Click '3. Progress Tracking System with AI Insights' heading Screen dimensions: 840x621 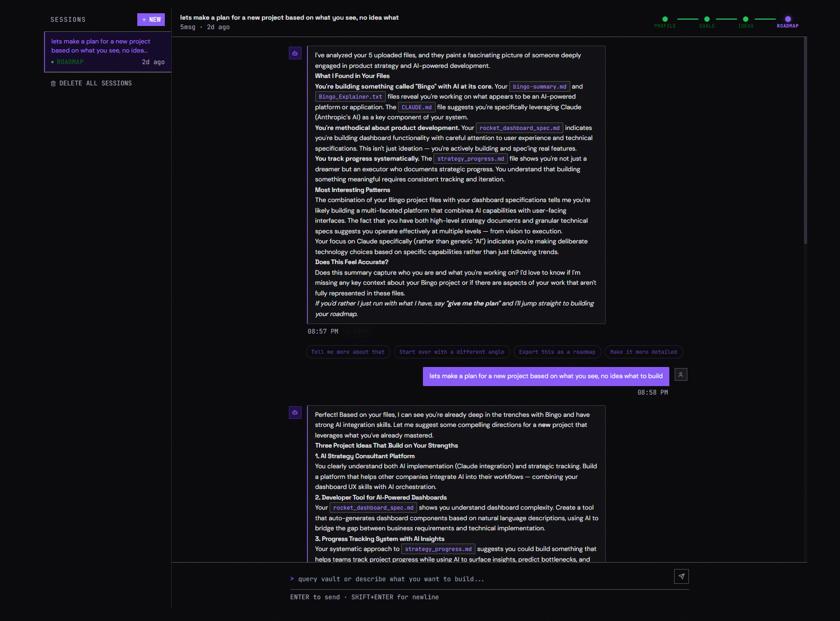pyautogui.click(x=380, y=539)
